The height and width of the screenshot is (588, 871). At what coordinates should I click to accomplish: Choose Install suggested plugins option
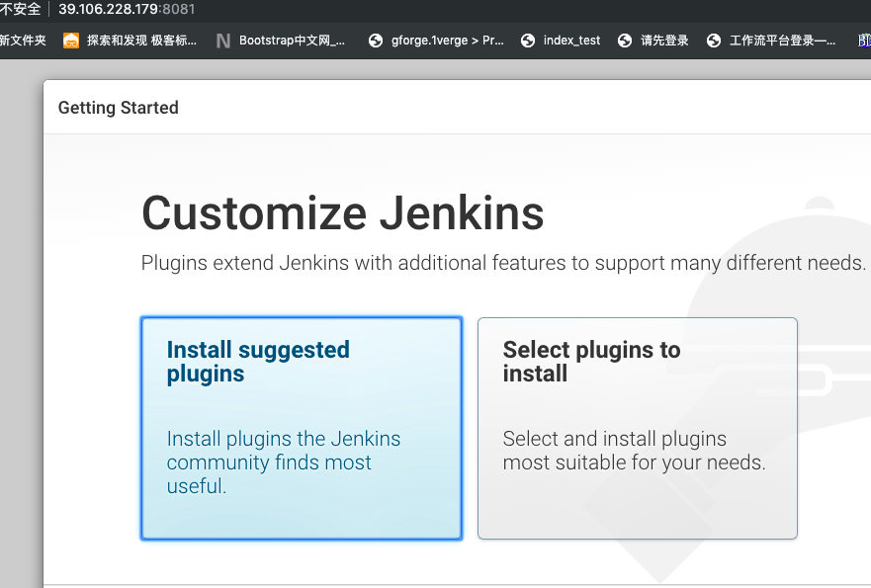coord(302,428)
